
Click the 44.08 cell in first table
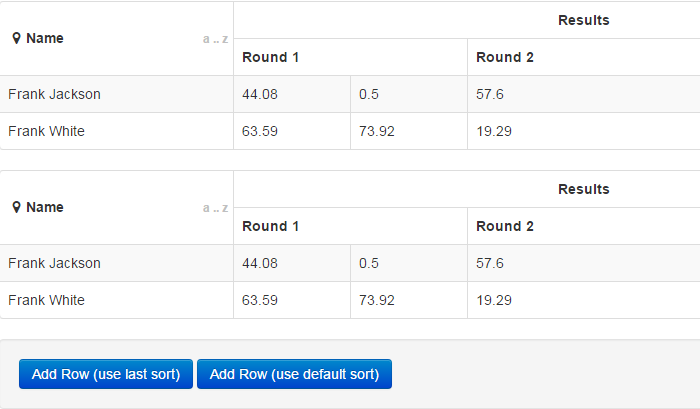click(x=292, y=94)
